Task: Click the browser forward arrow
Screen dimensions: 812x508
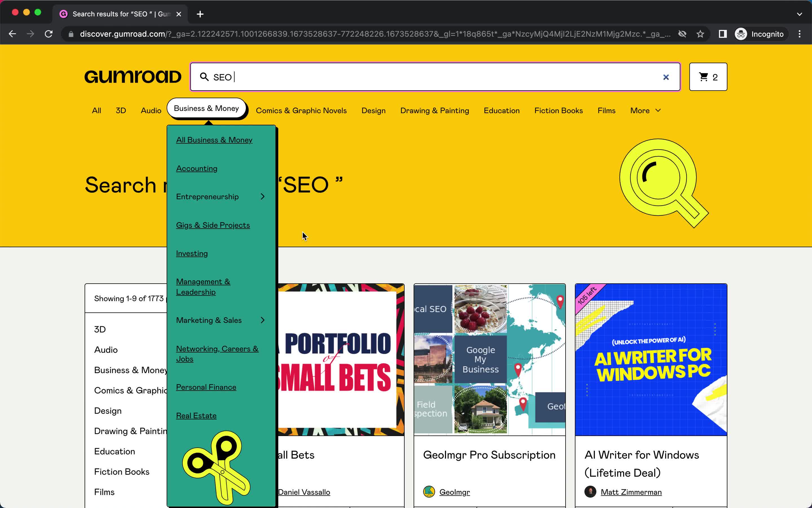Action: [x=30, y=34]
